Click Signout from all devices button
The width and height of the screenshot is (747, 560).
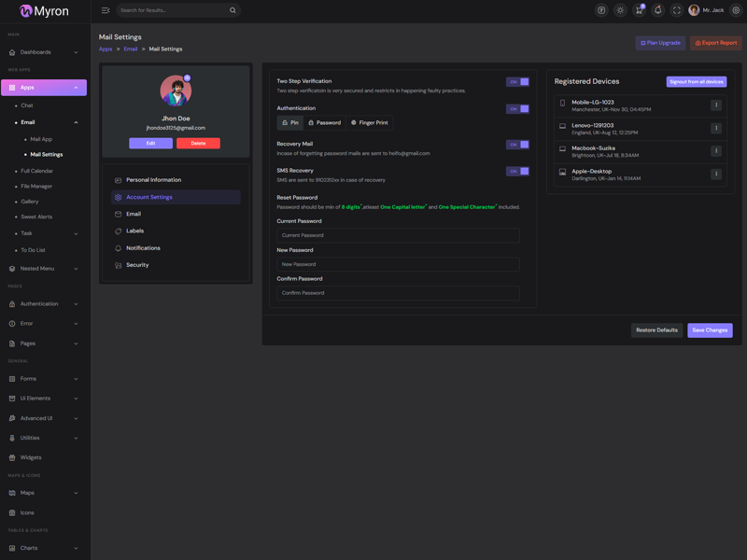pos(697,82)
